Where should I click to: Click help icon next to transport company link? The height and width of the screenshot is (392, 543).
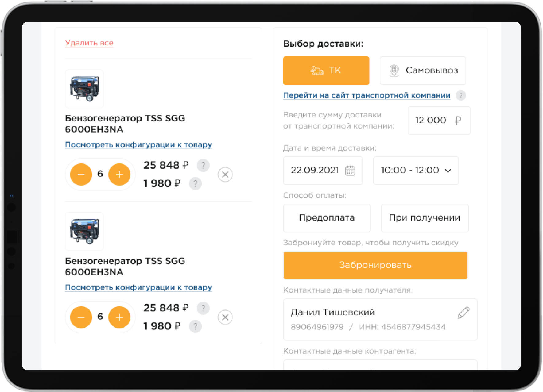(x=460, y=95)
